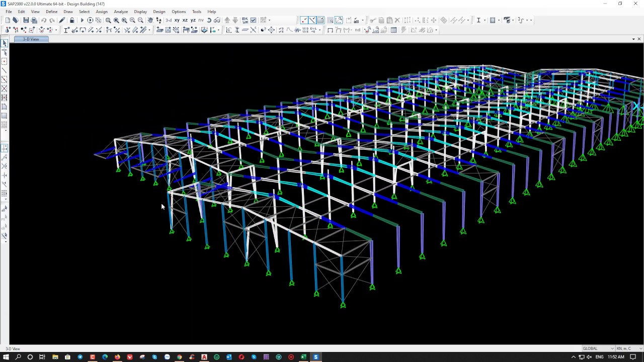This screenshot has width=644, height=362.
Task: Open the Design menu
Action: click(159, 12)
